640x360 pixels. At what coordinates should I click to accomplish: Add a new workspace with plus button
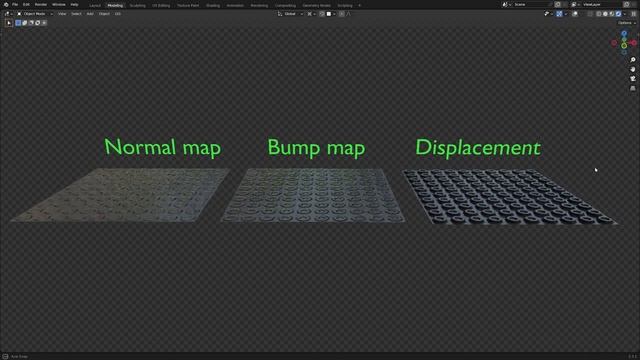(x=360, y=5)
